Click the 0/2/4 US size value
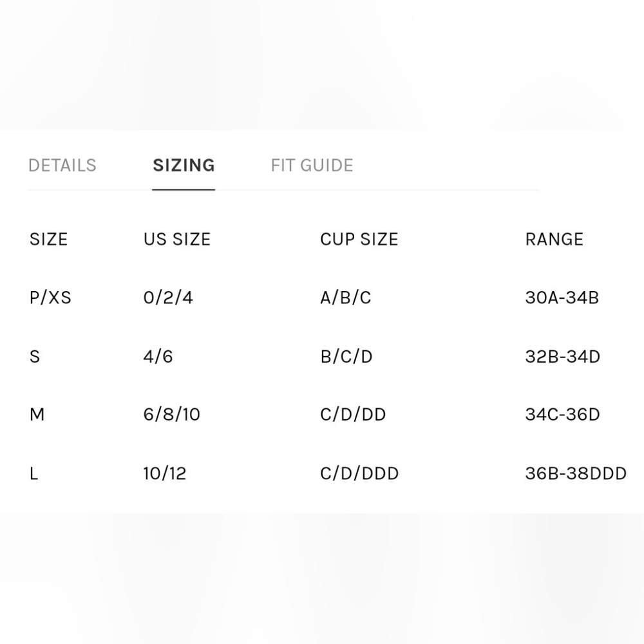Screen dimensions: 644x644 coord(168,298)
